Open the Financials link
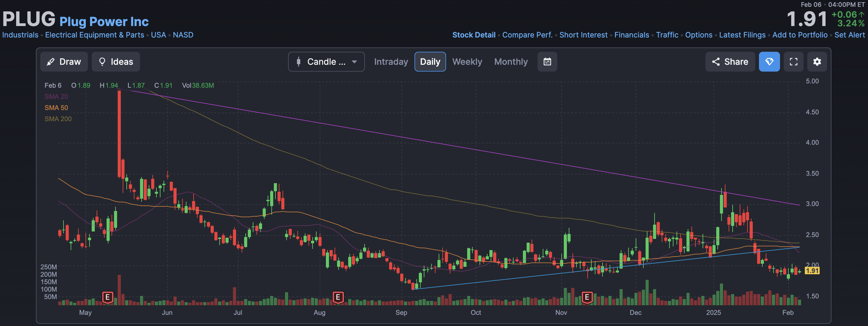The width and height of the screenshot is (868, 326). pyautogui.click(x=631, y=35)
